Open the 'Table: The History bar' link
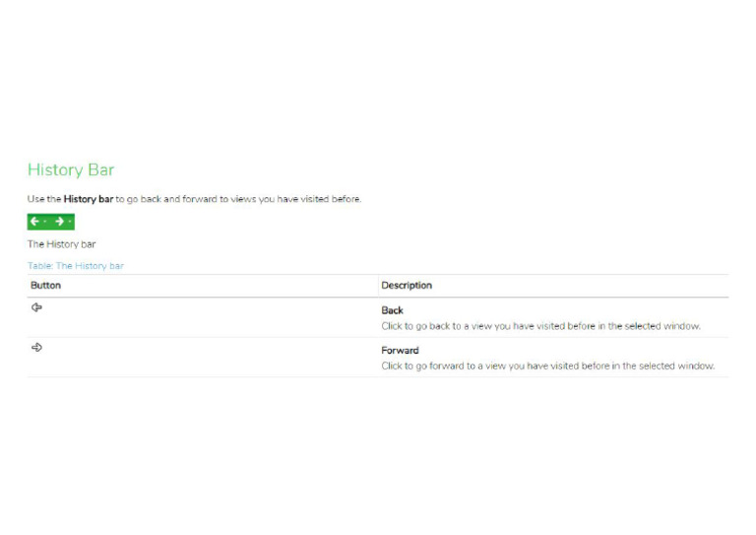This screenshot has height=535, width=756. pyautogui.click(x=76, y=266)
